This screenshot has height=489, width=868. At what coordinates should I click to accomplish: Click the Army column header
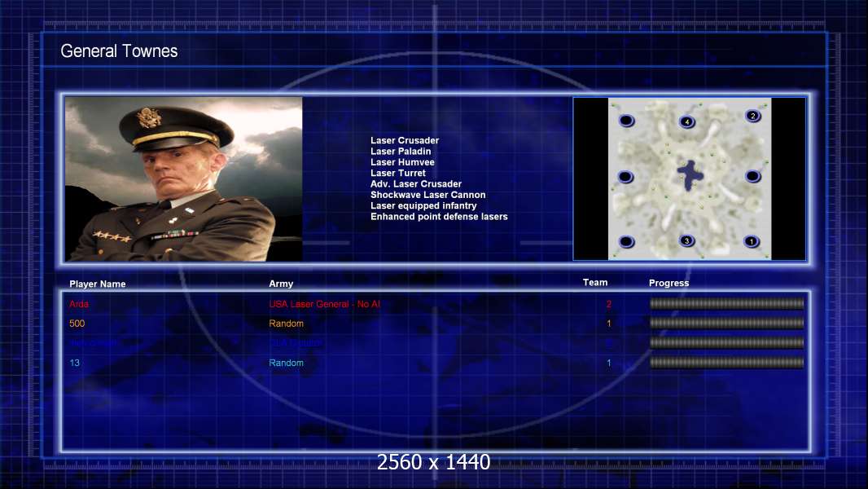click(x=281, y=284)
